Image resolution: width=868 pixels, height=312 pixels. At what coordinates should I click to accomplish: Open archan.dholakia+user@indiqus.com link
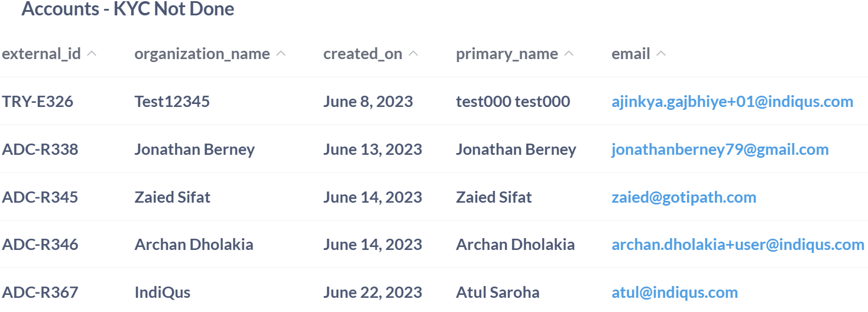[737, 245]
